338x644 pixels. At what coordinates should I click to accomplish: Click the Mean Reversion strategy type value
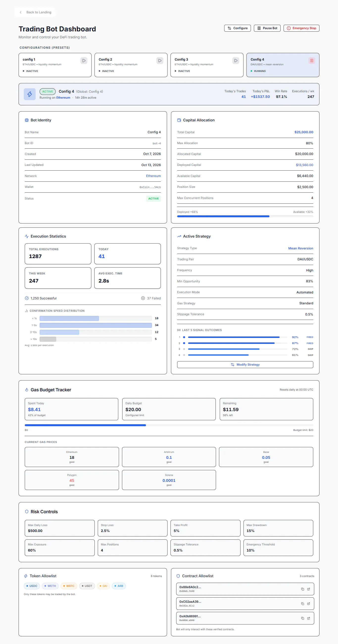point(300,248)
